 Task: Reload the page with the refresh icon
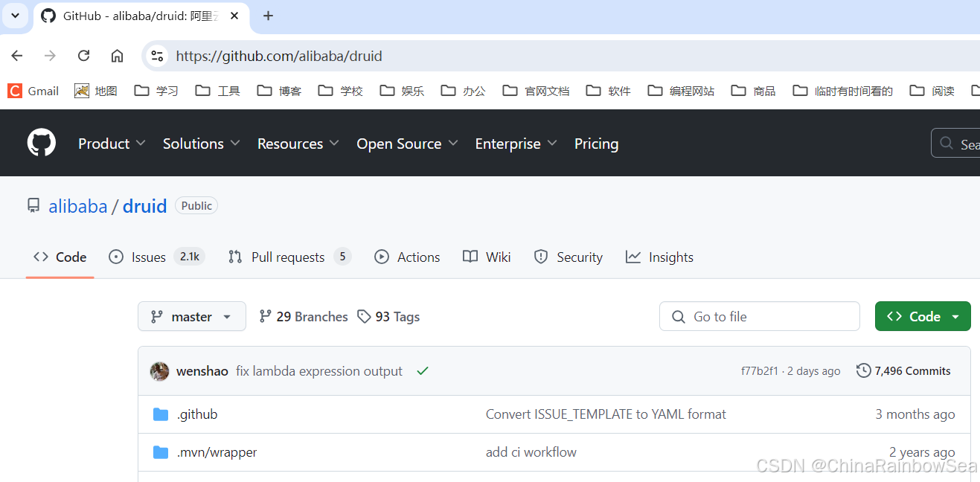click(83, 55)
